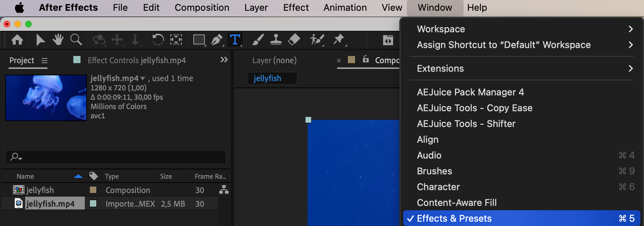
Task: Open the Project panel menu icon
Action: [45, 61]
